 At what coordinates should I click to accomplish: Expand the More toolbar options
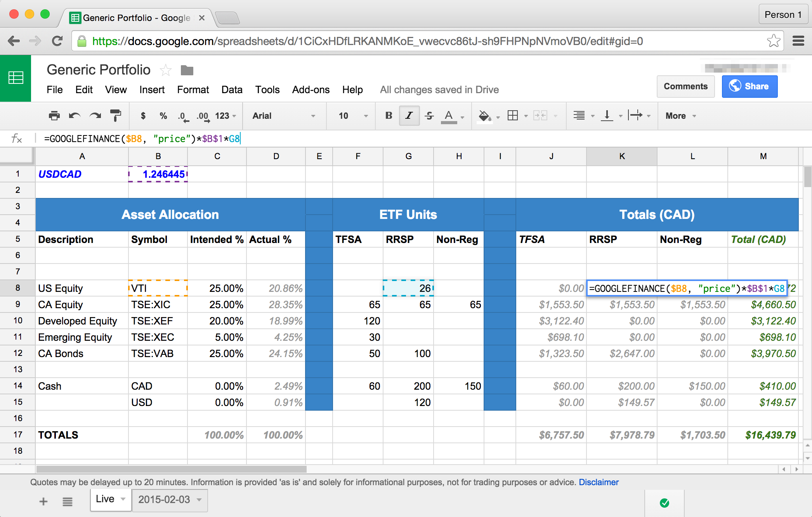(681, 116)
